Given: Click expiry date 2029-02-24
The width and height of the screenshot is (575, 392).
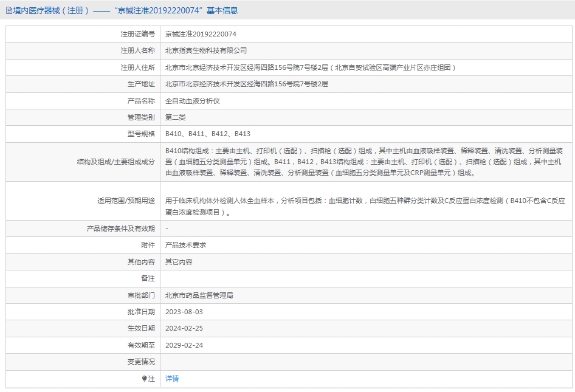Looking at the screenshot, I should pyautogui.click(x=184, y=345).
